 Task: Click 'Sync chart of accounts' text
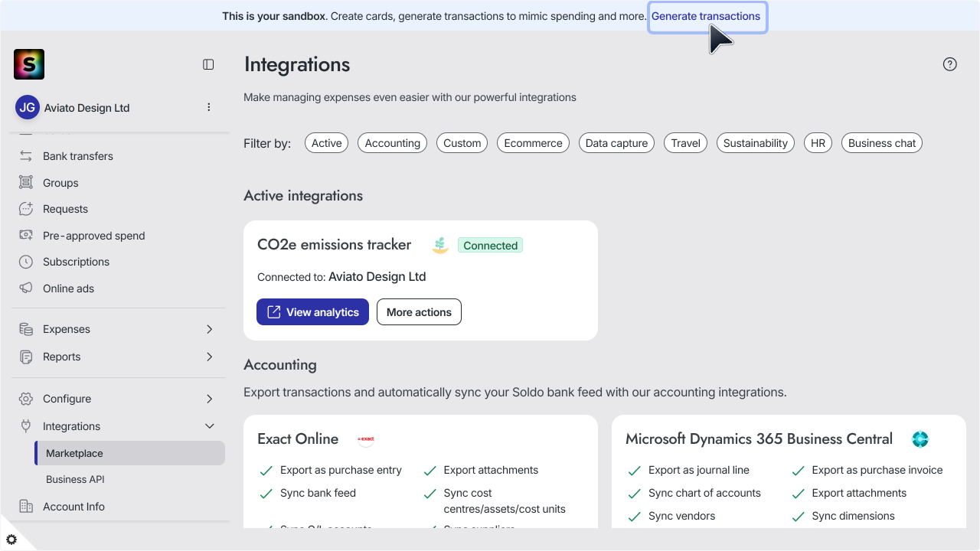tap(704, 493)
